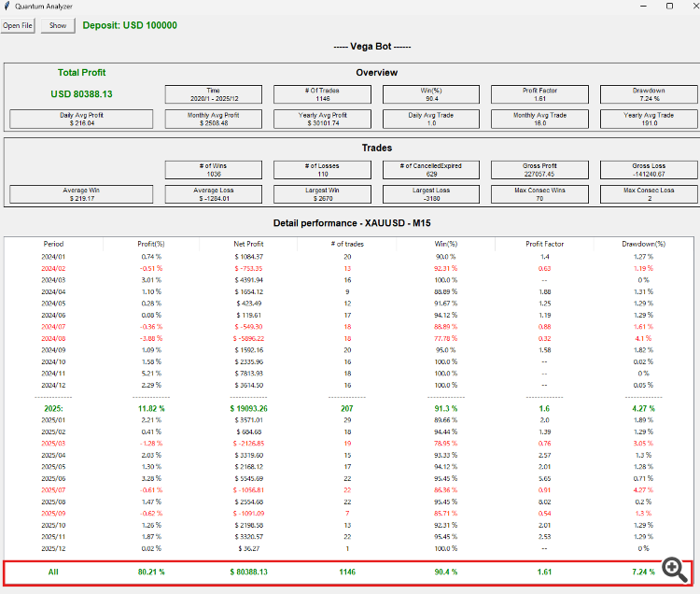Image resolution: width=700 pixels, height=594 pixels.
Task: Select the Time 2020/1 - 2025/12 box
Action: (214, 94)
